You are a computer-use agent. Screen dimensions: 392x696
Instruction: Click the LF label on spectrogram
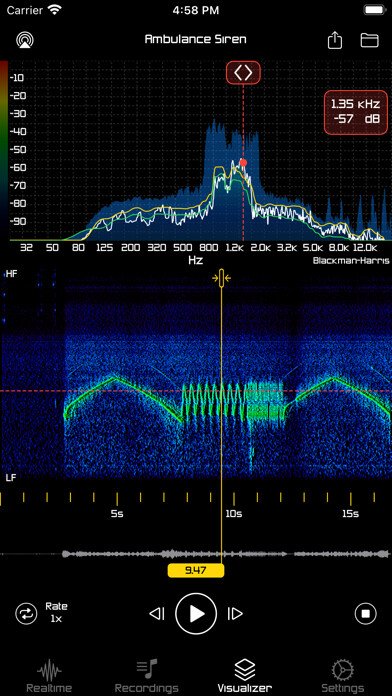(12, 478)
